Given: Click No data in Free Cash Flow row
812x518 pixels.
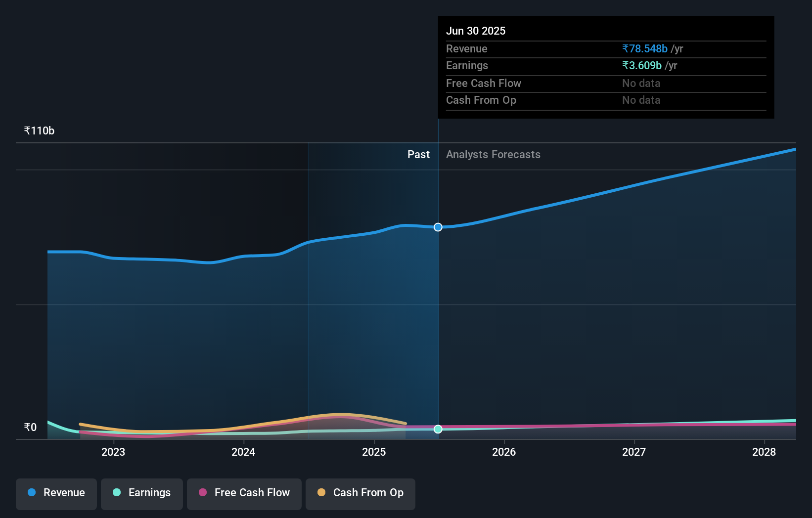Looking at the screenshot, I should click(x=641, y=84).
